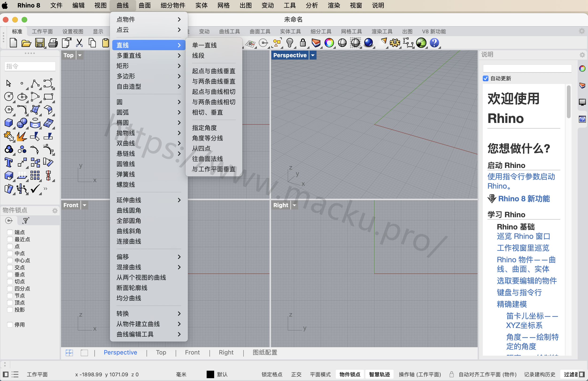
Task: Select the Circle tool in sidebar
Action: pos(9,96)
